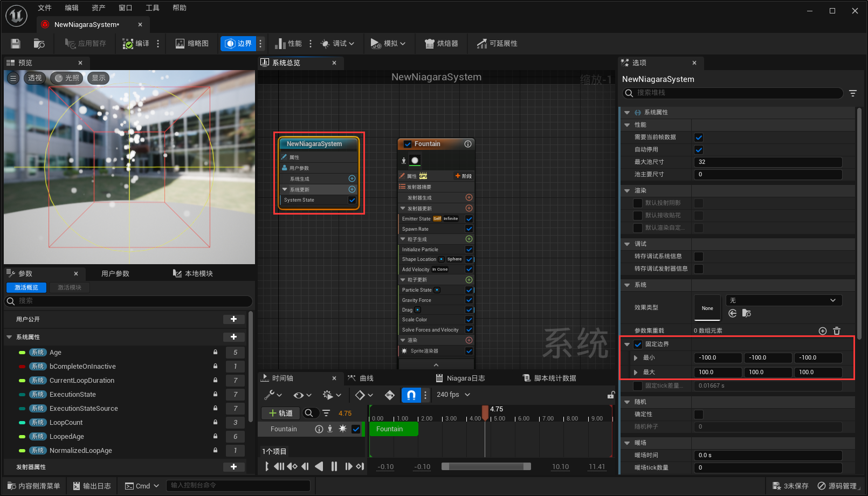Click the plus icon next to 系统生成
868x496 pixels.
pyautogui.click(x=352, y=178)
